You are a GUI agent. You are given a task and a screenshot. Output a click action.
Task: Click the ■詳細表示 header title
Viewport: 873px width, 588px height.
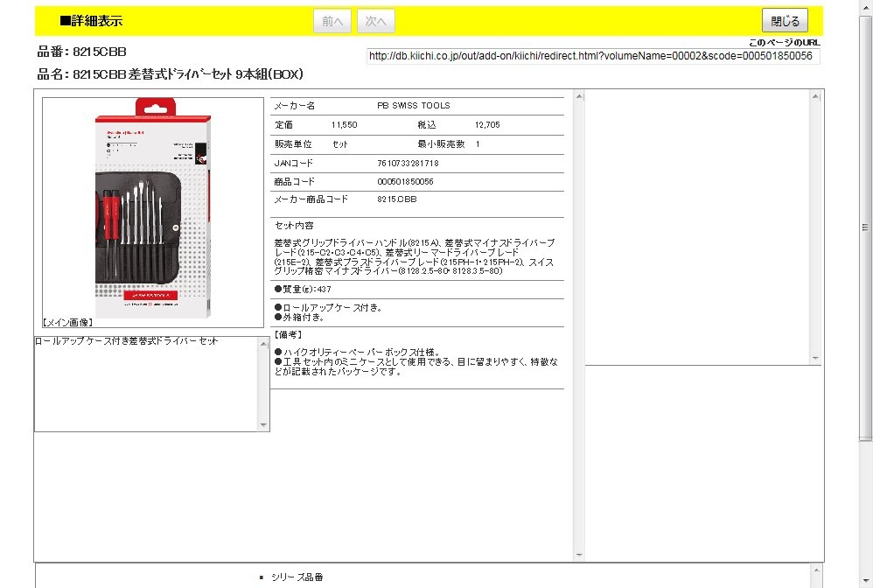click(91, 21)
